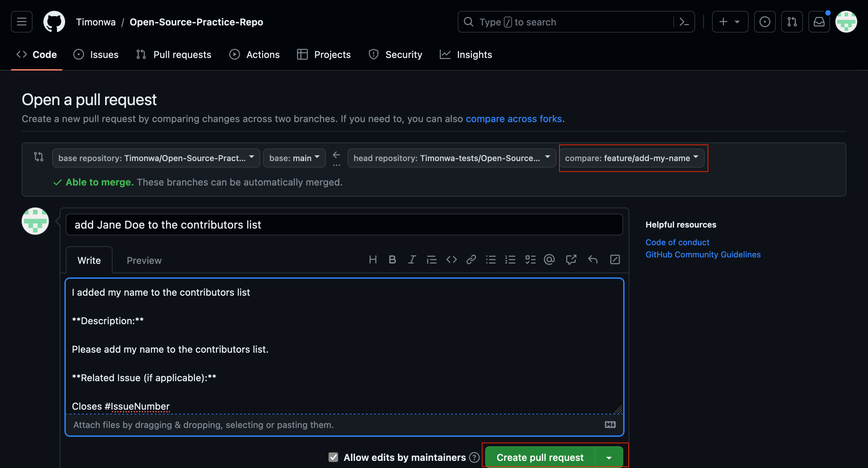The height and width of the screenshot is (468, 868).
Task: Add a numbered list to the description
Action: coord(510,260)
